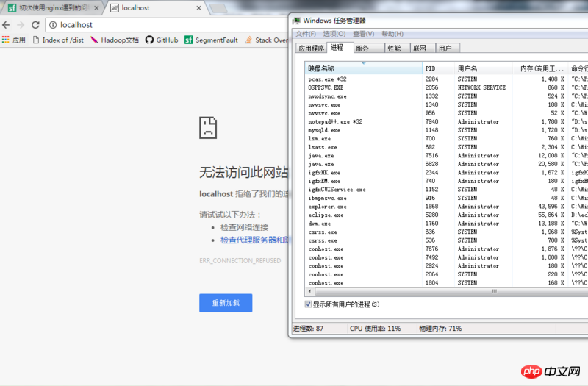Reload the localhost page with refresh icon
The height and width of the screenshot is (386, 588).
coord(35,25)
